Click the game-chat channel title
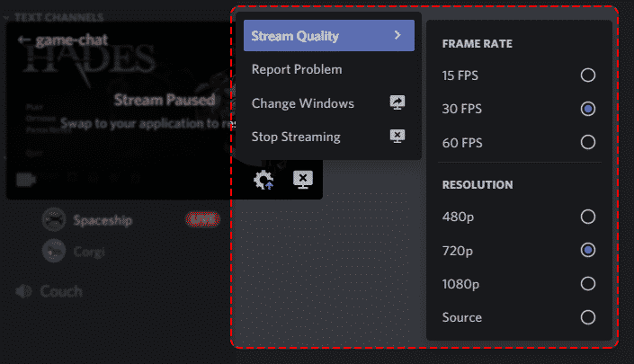 (72, 40)
